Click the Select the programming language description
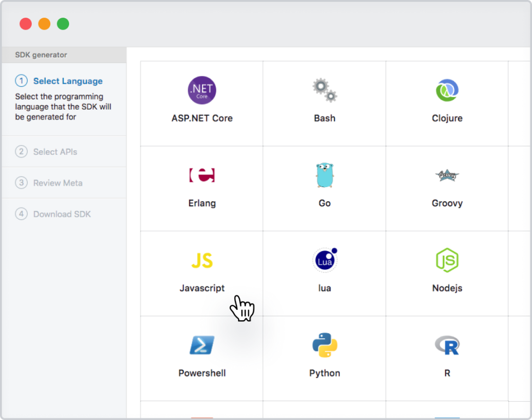 [63, 107]
